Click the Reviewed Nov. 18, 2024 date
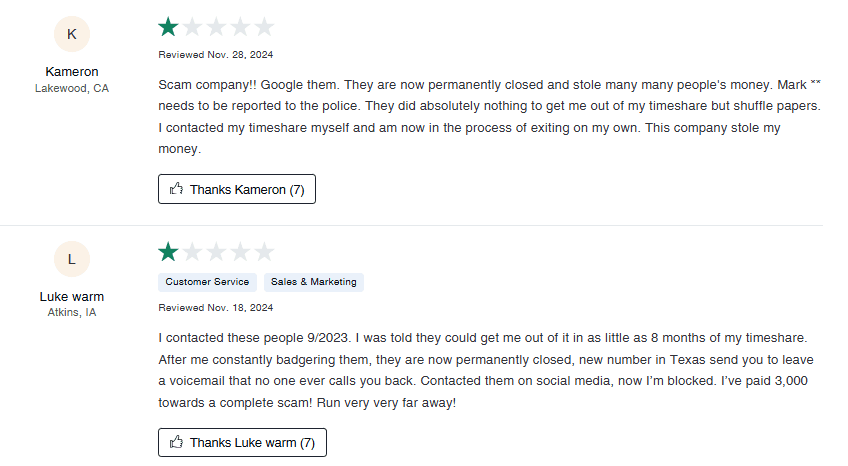 215,308
